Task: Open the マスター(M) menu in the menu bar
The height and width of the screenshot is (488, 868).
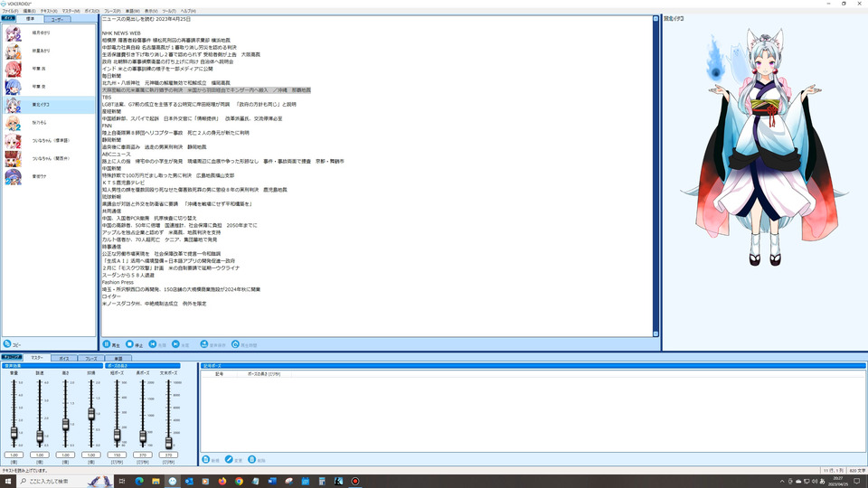Action: pos(71,11)
